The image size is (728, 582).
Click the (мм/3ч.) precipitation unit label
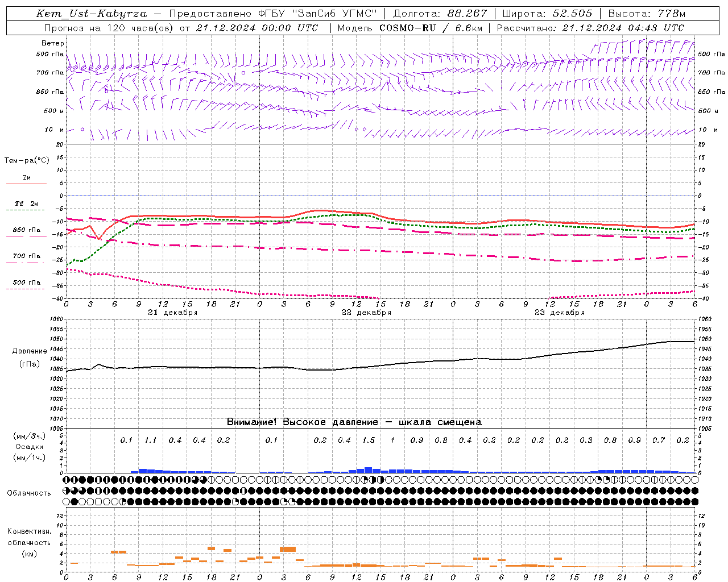click(30, 436)
